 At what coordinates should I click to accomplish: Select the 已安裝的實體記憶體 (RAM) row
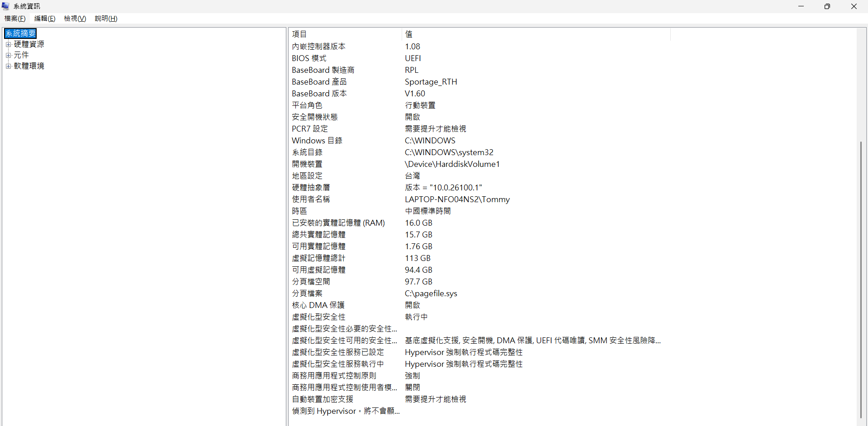click(479, 223)
